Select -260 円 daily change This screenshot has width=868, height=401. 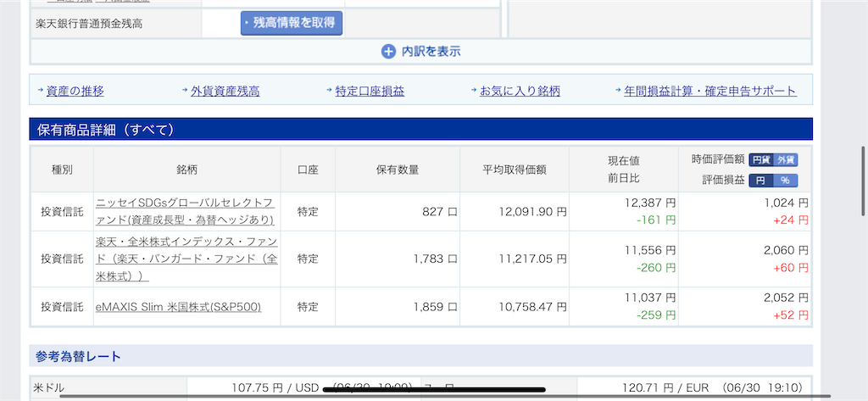tap(656, 268)
